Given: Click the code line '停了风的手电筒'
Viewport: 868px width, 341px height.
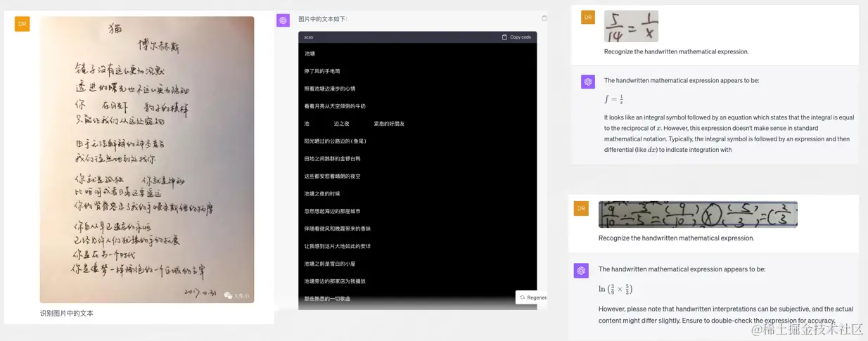Looking at the screenshot, I should pos(322,71).
